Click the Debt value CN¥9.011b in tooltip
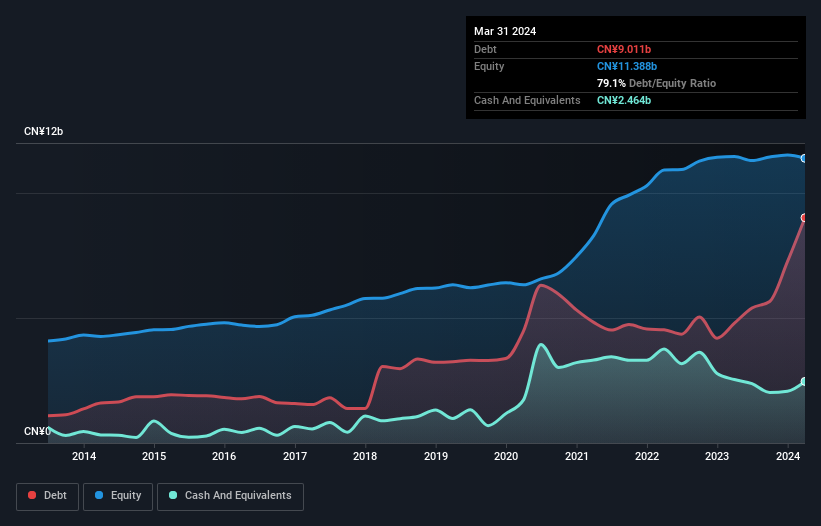The height and width of the screenshot is (526, 821). [x=624, y=49]
